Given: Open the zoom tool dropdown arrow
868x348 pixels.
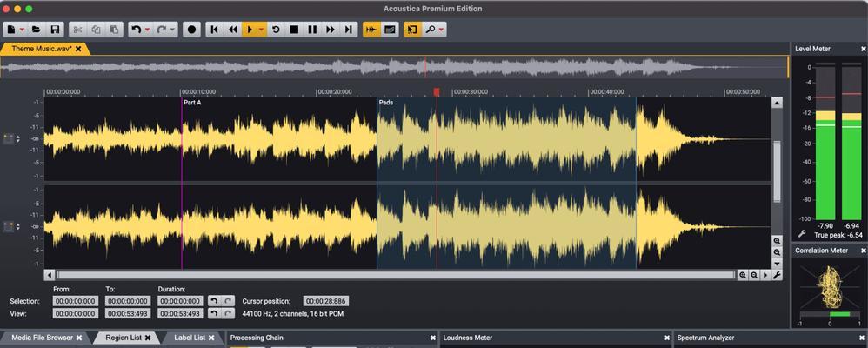Looking at the screenshot, I should [441, 30].
